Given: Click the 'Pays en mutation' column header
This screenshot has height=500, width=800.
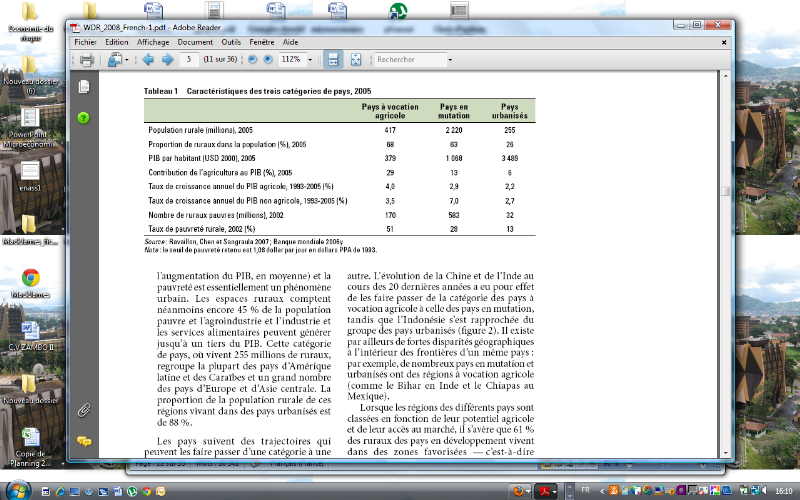Looking at the screenshot, I should (x=454, y=111).
